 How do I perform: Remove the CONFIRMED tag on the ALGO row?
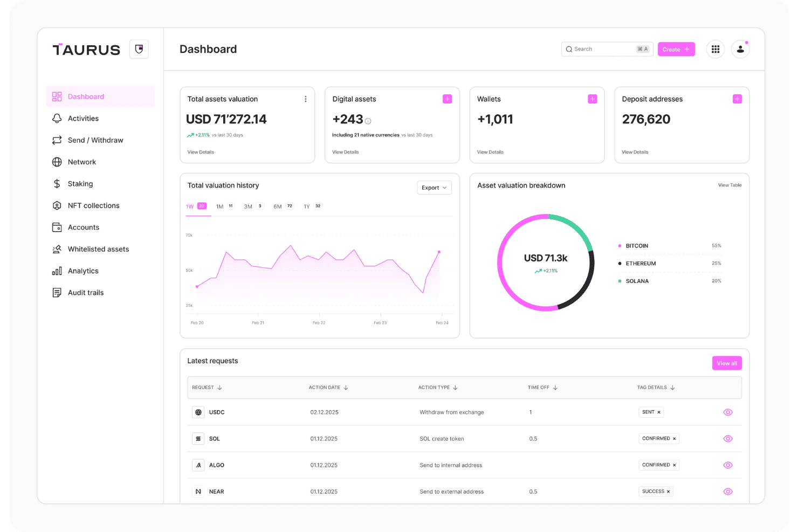tap(675, 465)
